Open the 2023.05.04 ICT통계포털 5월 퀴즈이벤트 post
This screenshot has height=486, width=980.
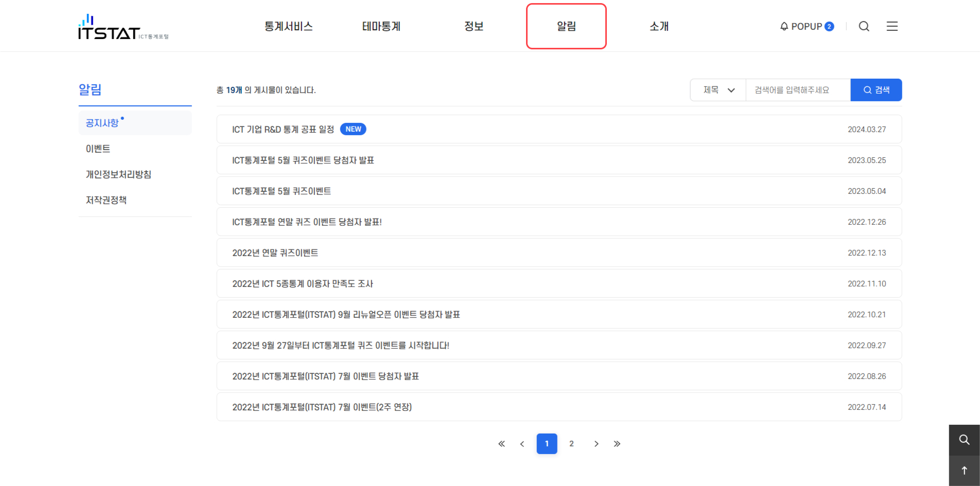pos(559,191)
